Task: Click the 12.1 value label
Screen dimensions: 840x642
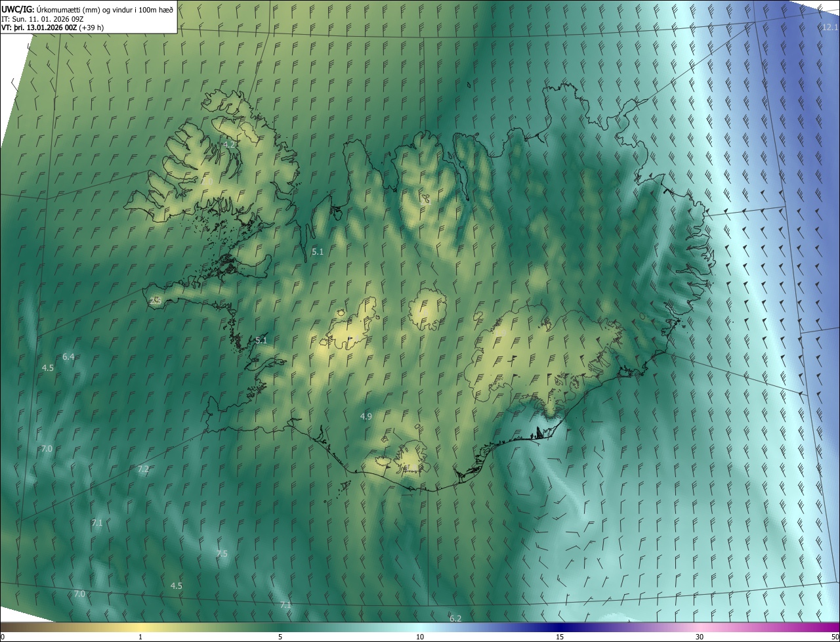Action: tap(829, 27)
